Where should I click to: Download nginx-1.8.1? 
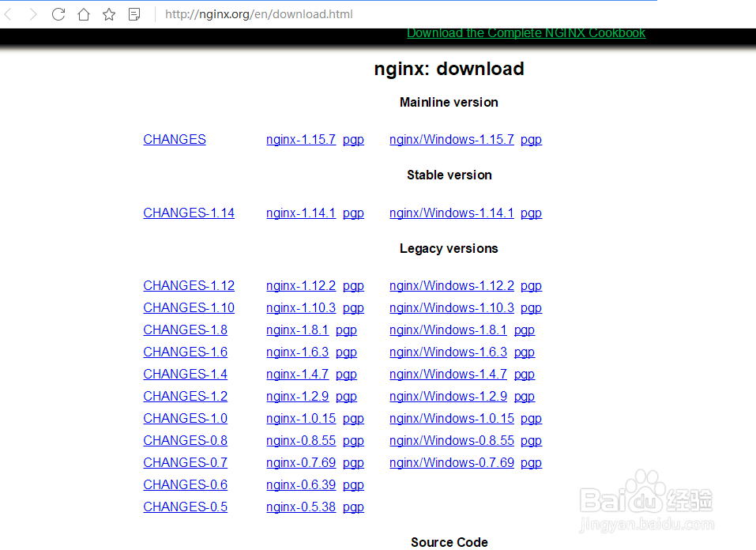[298, 330]
